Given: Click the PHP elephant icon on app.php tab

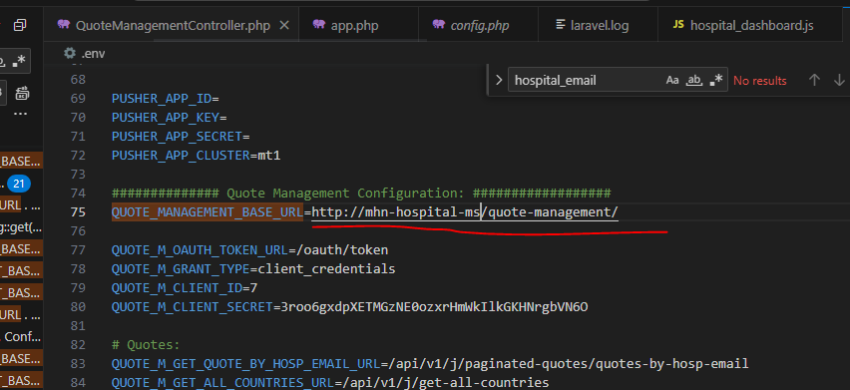Looking at the screenshot, I should point(319,25).
